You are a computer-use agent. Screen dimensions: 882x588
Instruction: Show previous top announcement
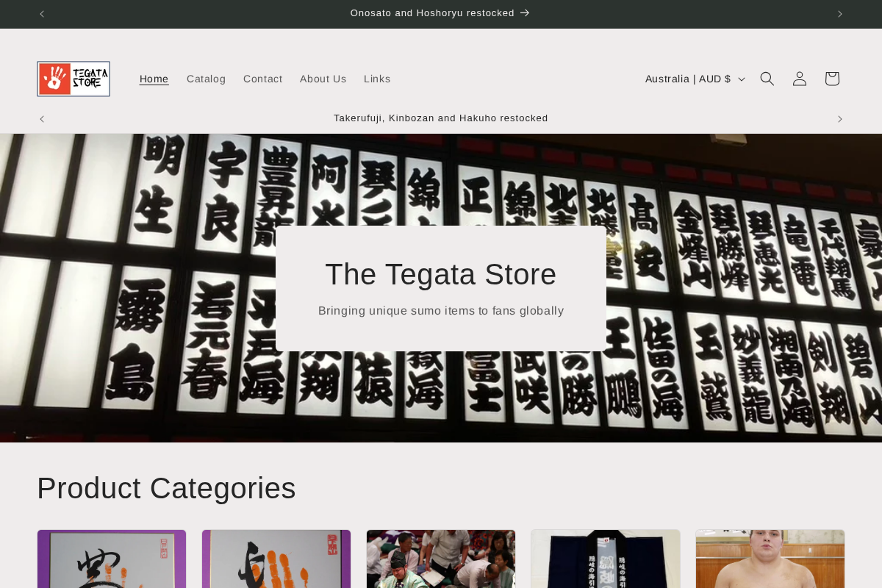tap(41, 13)
